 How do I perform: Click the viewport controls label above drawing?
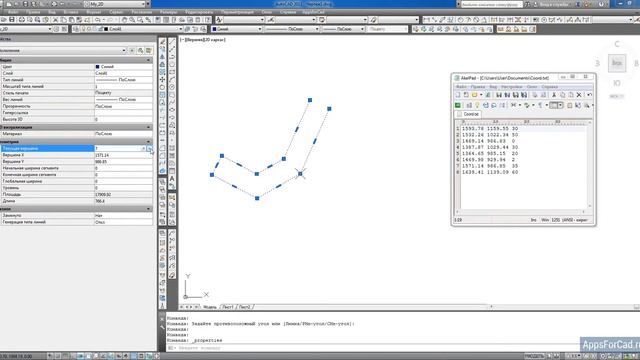[x=203, y=40]
